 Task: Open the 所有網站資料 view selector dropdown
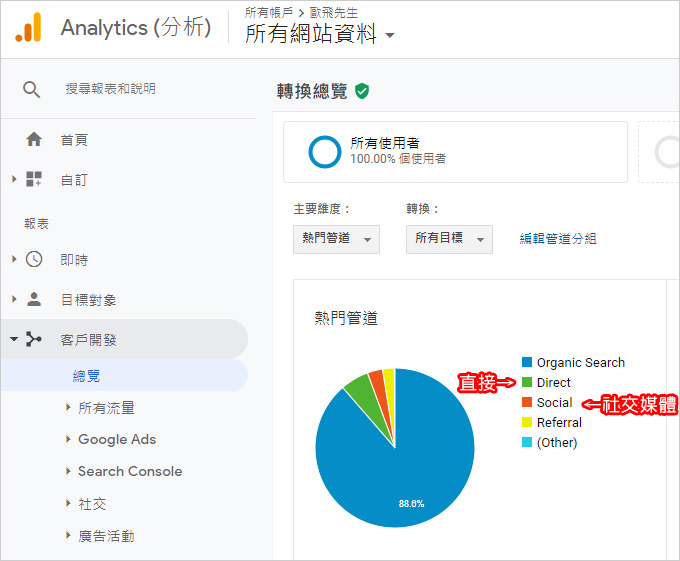point(320,34)
